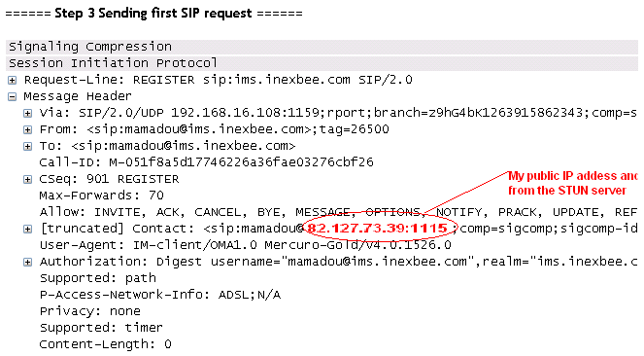644x356 pixels.
Task: Select the Supported: timer line
Action: 101,328
